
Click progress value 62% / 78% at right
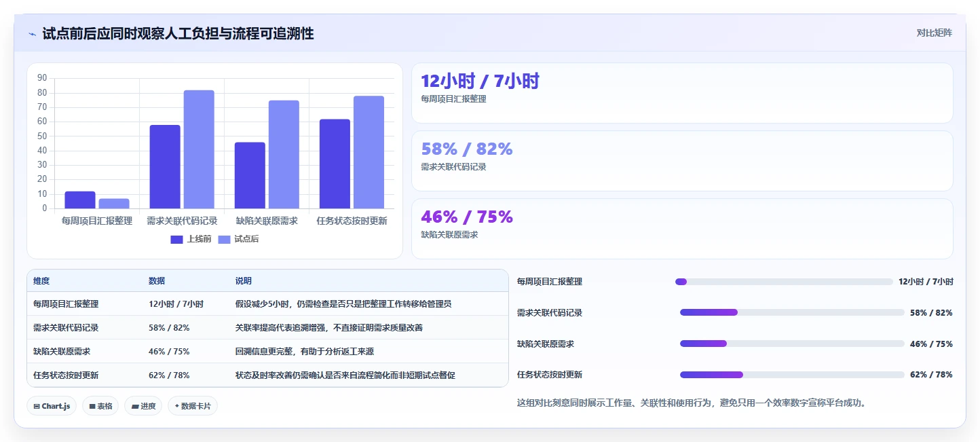(x=931, y=375)
